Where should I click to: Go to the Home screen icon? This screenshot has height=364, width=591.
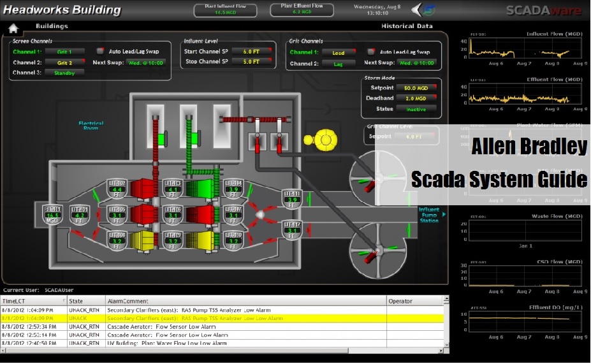pyautogui.click(x=13, y=28)
